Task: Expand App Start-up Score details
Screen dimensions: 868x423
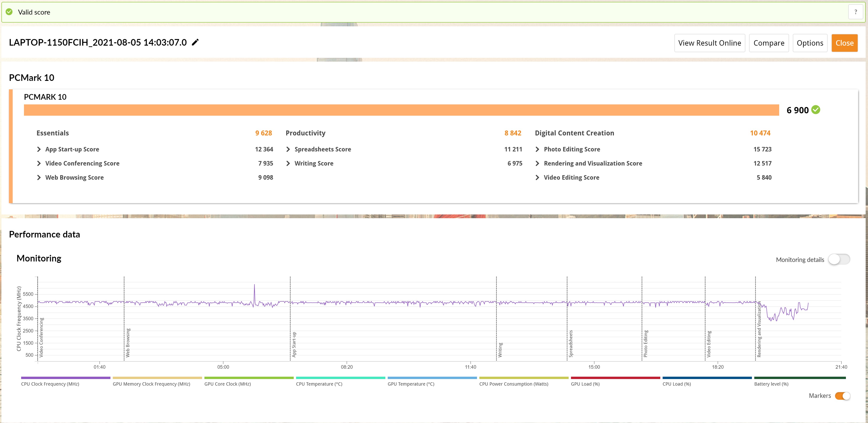Action: pyautogui.click(x=39, y=149)
